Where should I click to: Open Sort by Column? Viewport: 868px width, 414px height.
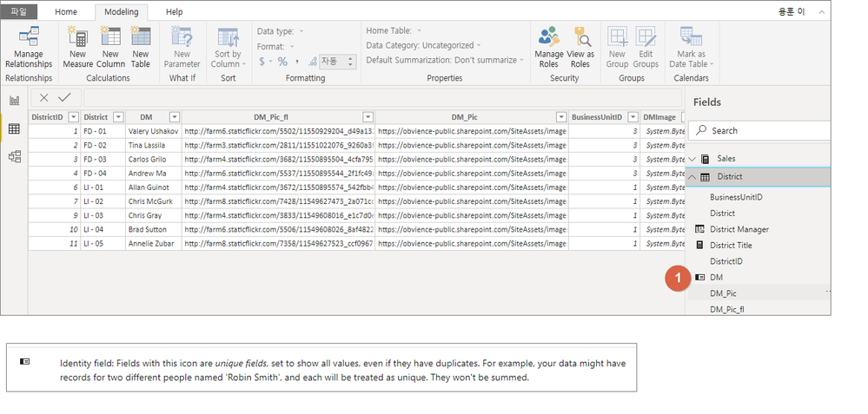tap(228, 48)
